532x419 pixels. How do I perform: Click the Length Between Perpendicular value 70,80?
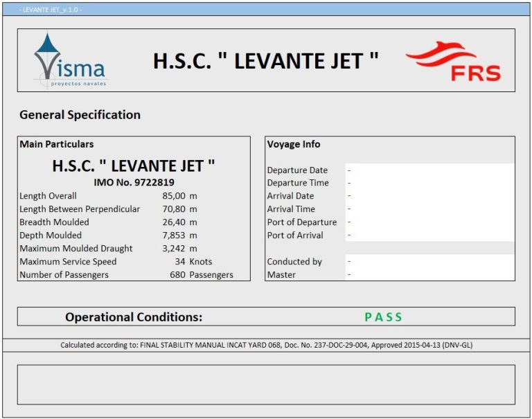coord(174,209)
